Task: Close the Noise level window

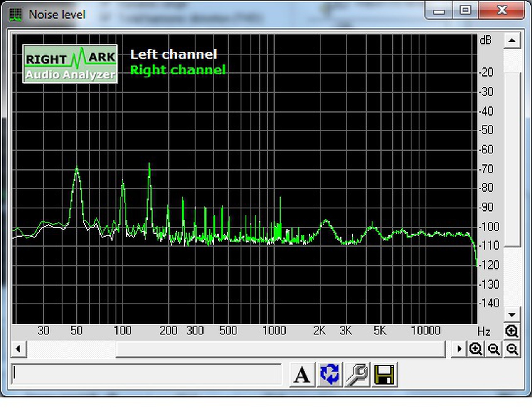Action: point(502,10)
